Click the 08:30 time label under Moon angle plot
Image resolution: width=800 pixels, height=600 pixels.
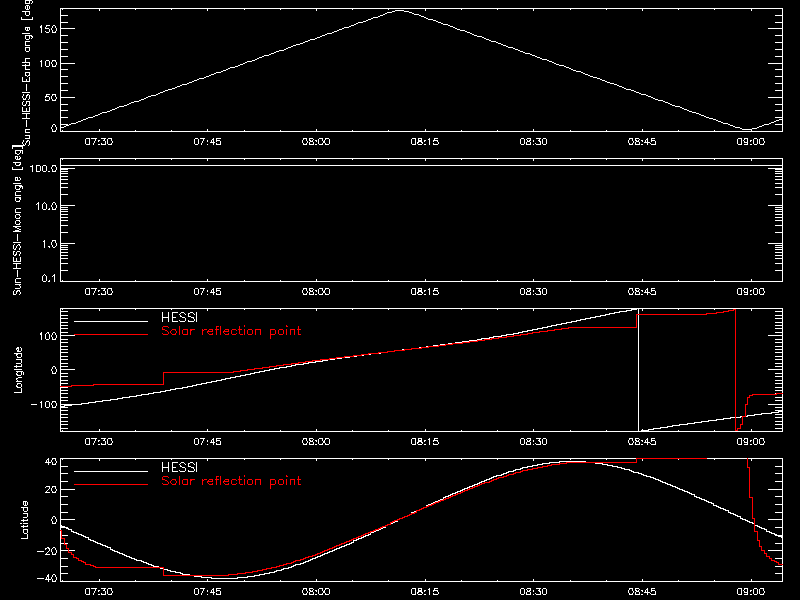pyautogui.click(x=533, y=292)
